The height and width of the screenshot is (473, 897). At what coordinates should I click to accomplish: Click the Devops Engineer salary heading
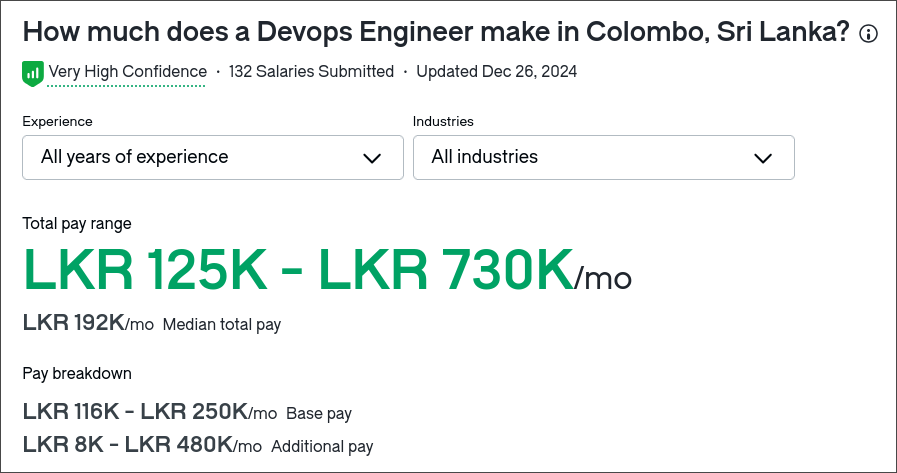coord(436,33)
